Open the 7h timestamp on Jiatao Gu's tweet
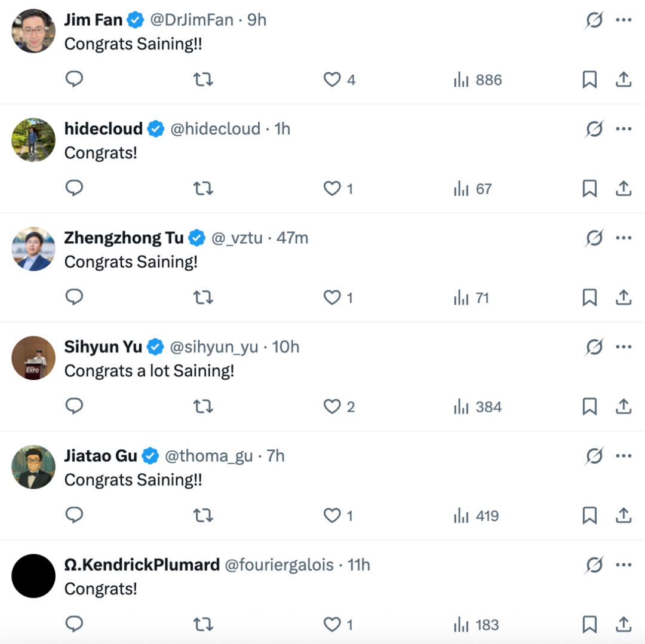The image size is (645, 644). 275,456
